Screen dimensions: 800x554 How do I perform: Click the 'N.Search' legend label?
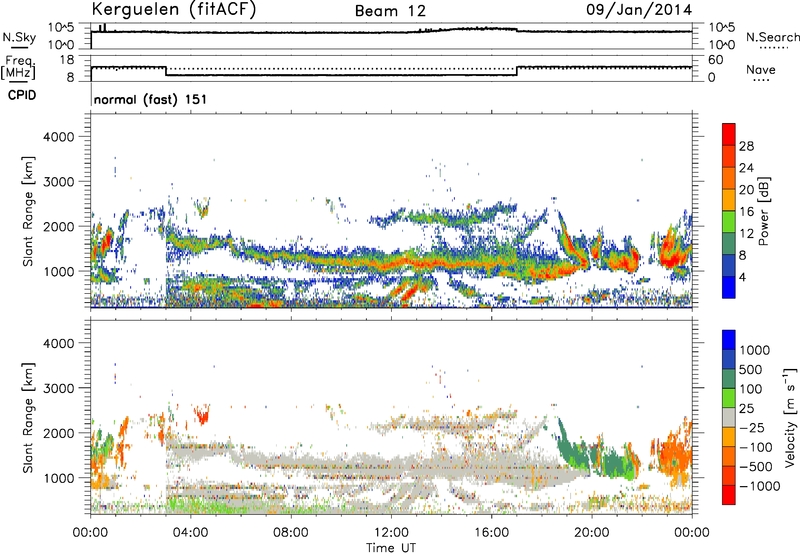pyautogui.click(x=773, y=37)
